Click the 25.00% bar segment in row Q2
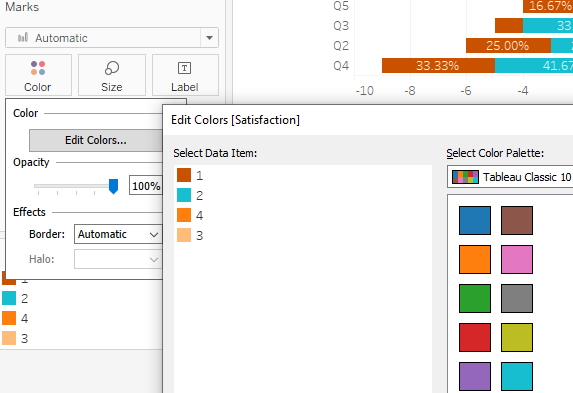Image resolution: width=573 pixels, height=393 pixels. (508, 46)
